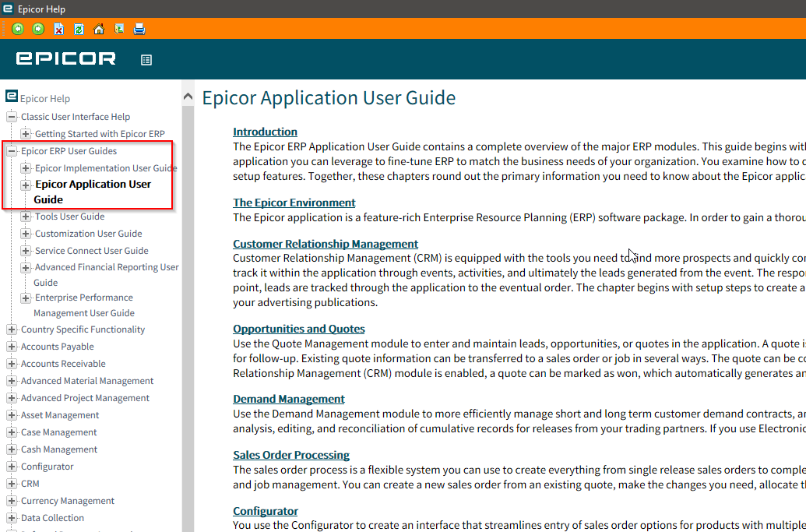
Task: Expand the Case Management node
Action: pyautogui.click(x=12, y=432)
